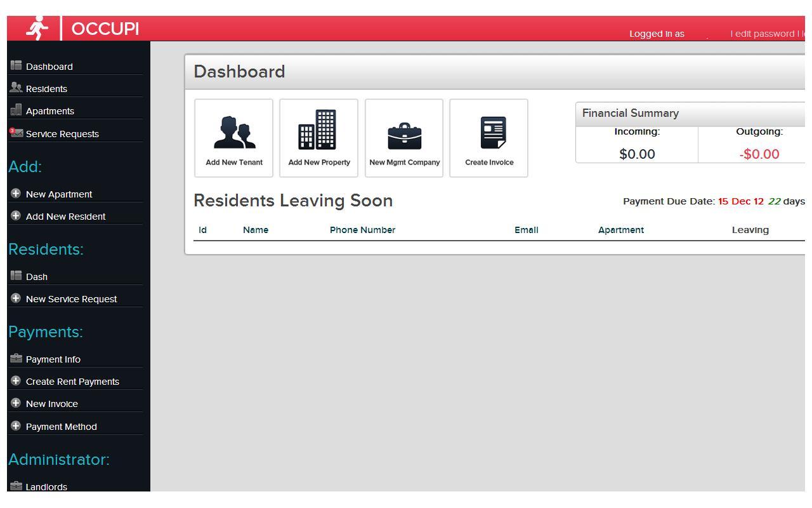Click the Payment Info briefcase icon

15,358
